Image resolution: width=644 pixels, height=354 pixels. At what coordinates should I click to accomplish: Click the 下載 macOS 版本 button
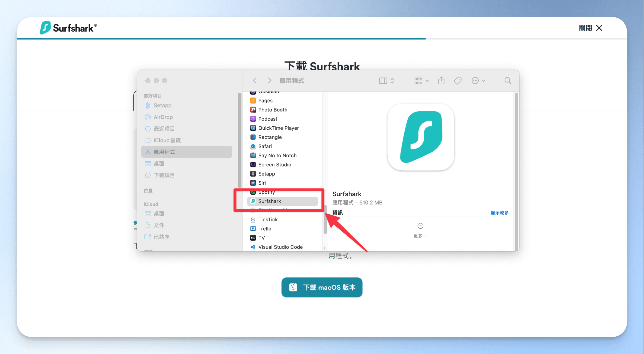point(322,287)
